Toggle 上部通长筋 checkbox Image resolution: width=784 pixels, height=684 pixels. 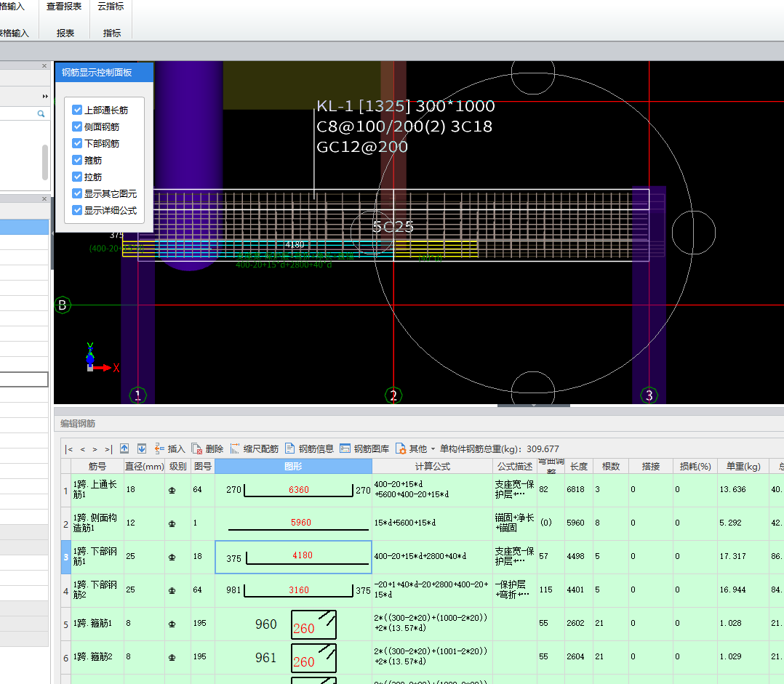click(77, 110)
